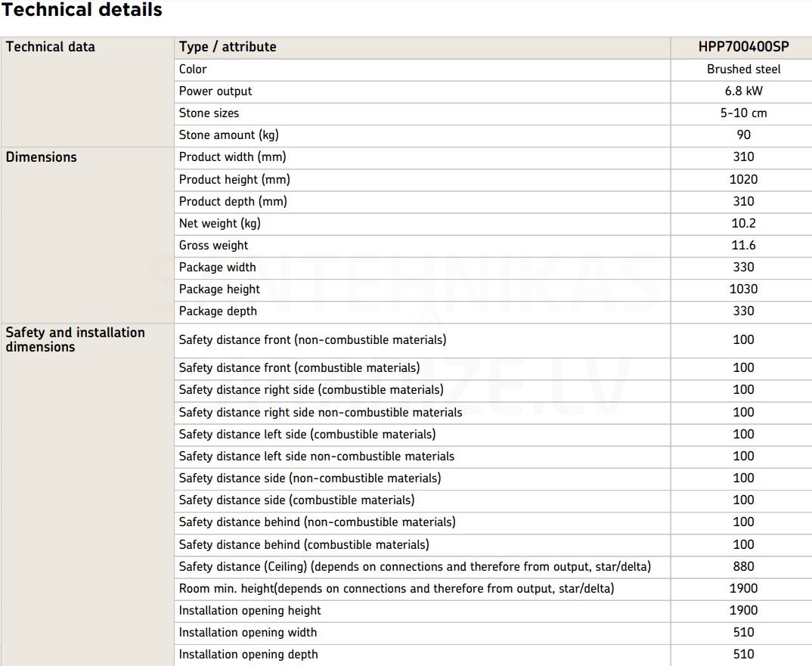Select the Product height (mm) row label
The image size is (812, 666).
click(234, 179)
